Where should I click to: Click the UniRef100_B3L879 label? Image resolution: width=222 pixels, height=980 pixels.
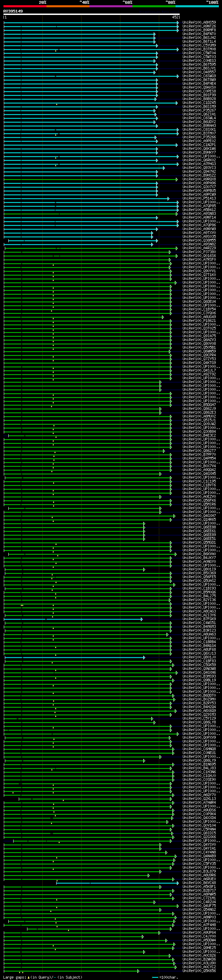tap(199, 872)
